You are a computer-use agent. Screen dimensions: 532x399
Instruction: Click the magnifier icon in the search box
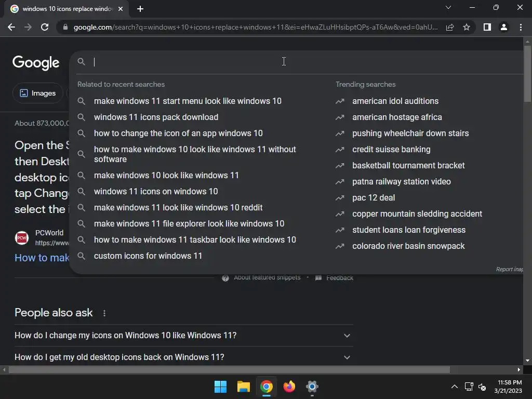(x=81, y=62)
